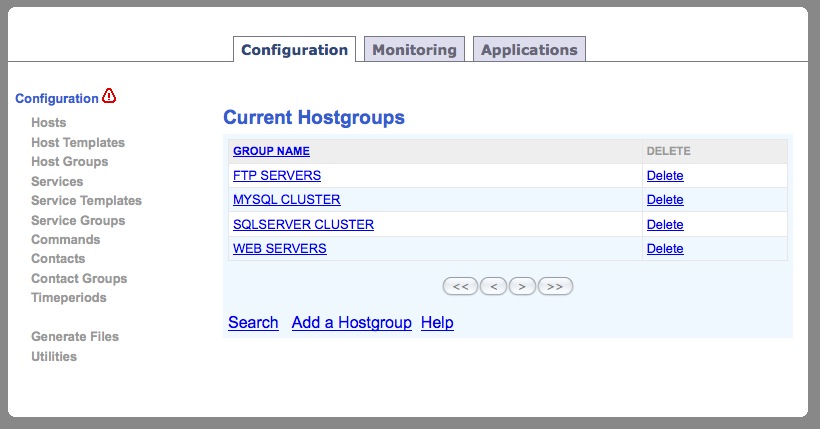Click the DELETE column header text
The width and height of the screenshot is (820, 429).
tap(668, 151)
